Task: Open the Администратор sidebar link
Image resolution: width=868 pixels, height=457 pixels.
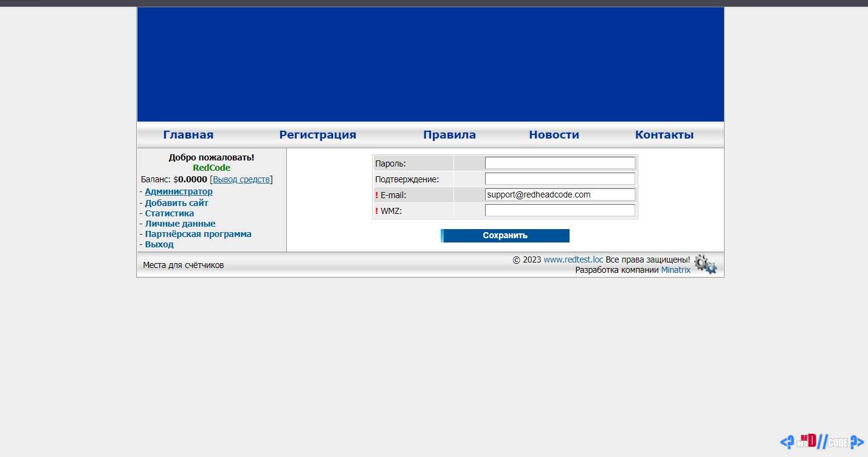Action: 179,191
